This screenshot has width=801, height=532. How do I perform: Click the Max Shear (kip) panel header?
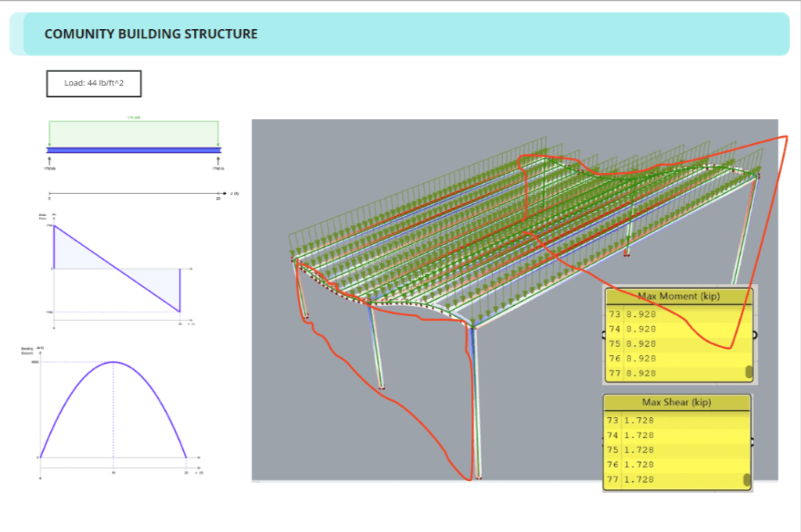(677, 402)
